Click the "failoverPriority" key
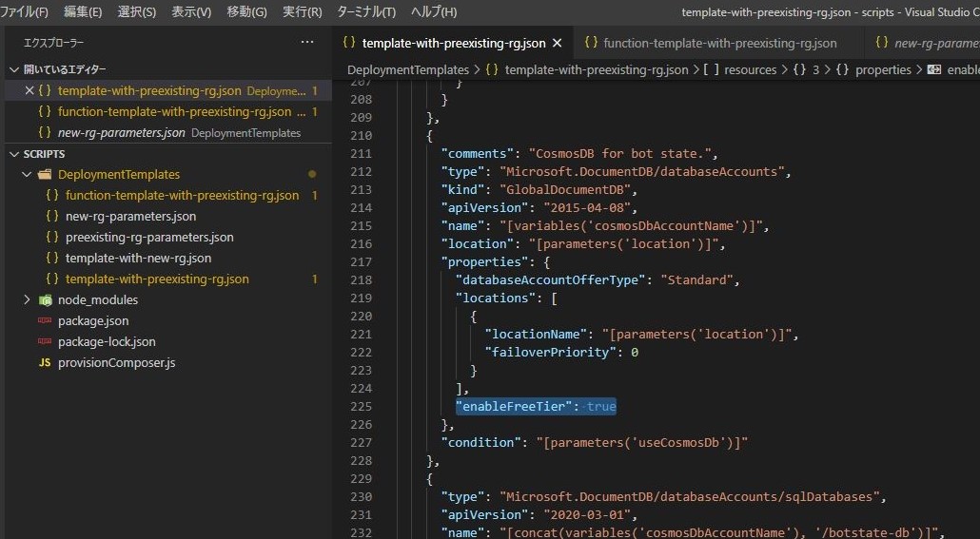The width and height of the screenshot is (980, 539). coord(551,353)
